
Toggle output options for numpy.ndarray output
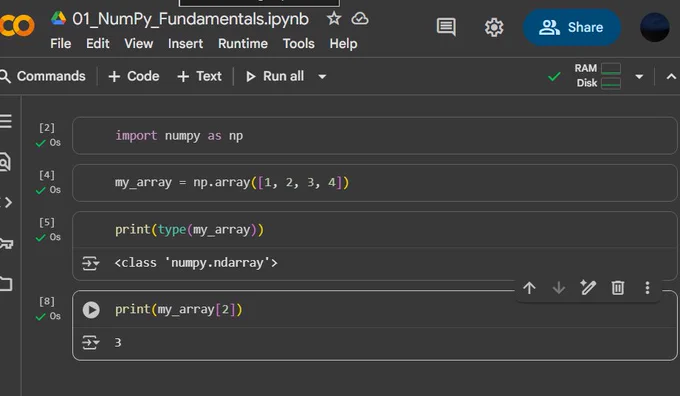click(x=90, y=263)
